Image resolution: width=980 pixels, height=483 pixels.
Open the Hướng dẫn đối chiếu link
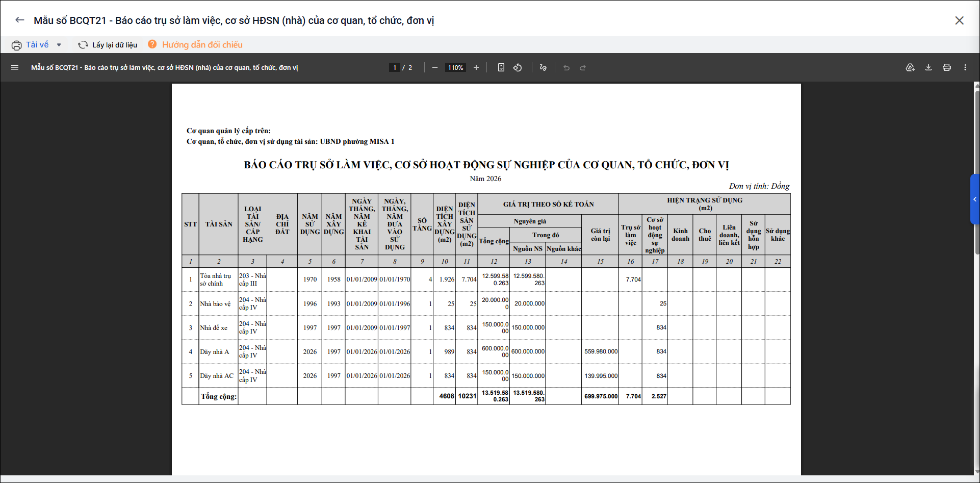pyautogui.click(x=202, y=45)
